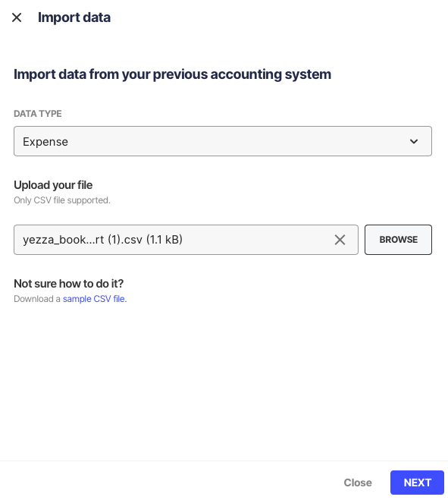Click the 'Only CSV file supported.' note
Viewport: 448px width, 500px height.
[62, 200]
